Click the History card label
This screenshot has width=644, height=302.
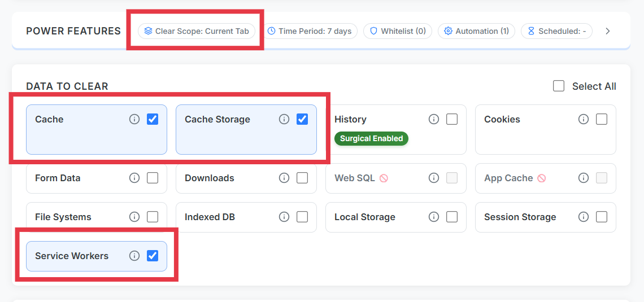click(350, 120)
